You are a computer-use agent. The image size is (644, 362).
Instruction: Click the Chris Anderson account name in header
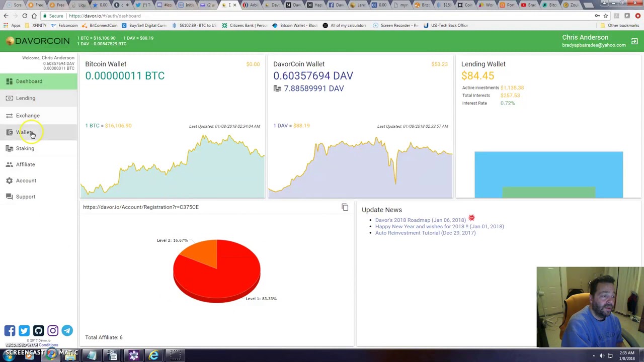pos(585,37)
